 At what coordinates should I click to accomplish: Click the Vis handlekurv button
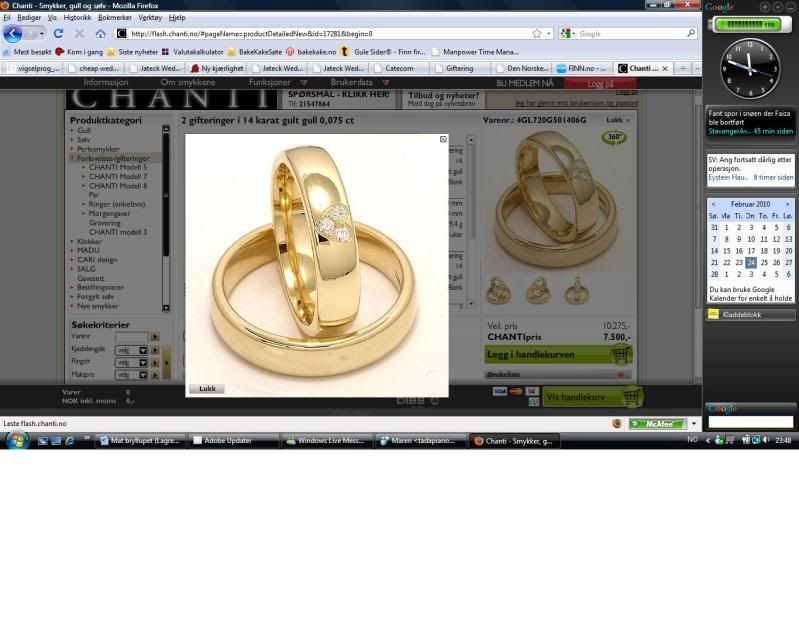click(592, 397)
